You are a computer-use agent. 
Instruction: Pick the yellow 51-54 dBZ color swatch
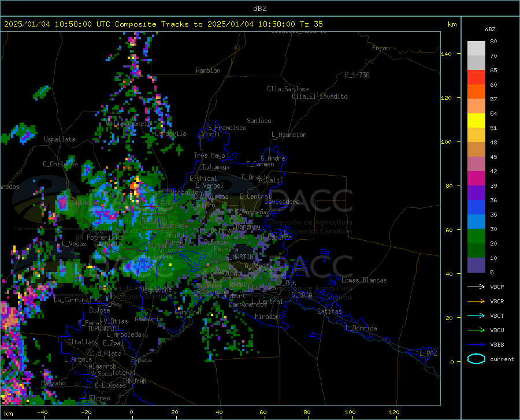[x=476, y=121]
